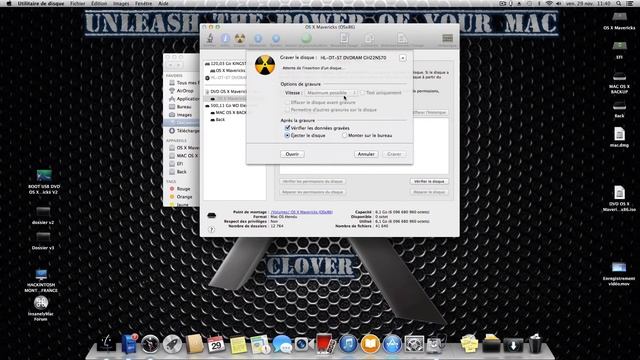Open the Aide menu

[163, 3]
